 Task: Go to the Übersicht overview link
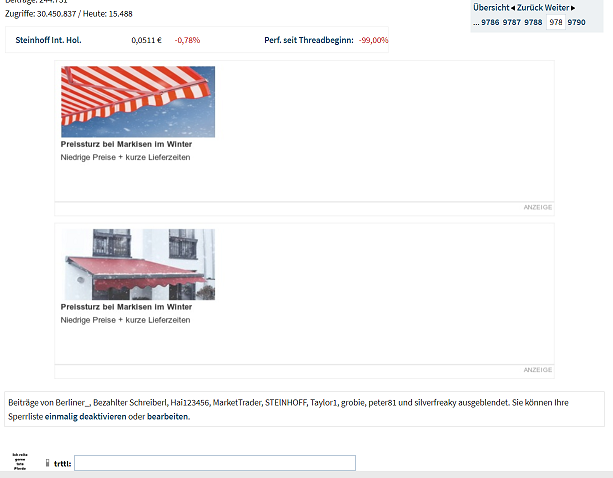[491, 7]
